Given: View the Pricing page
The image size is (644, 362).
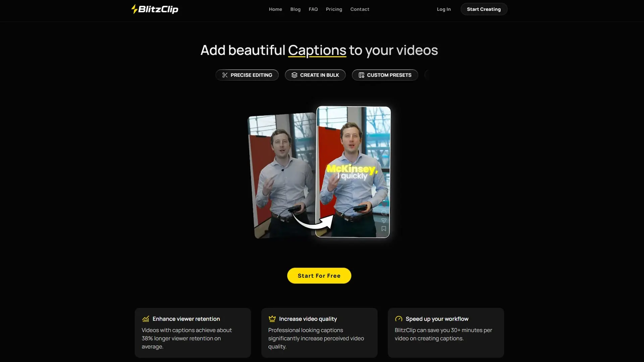Looking at the screenshot, I should pyautogui.click(x=334, y=9).
